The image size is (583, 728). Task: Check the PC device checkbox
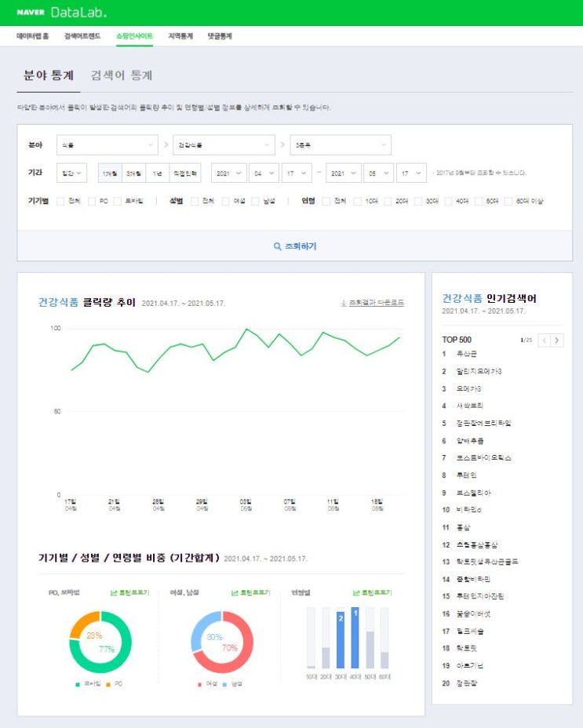point(92,201)
